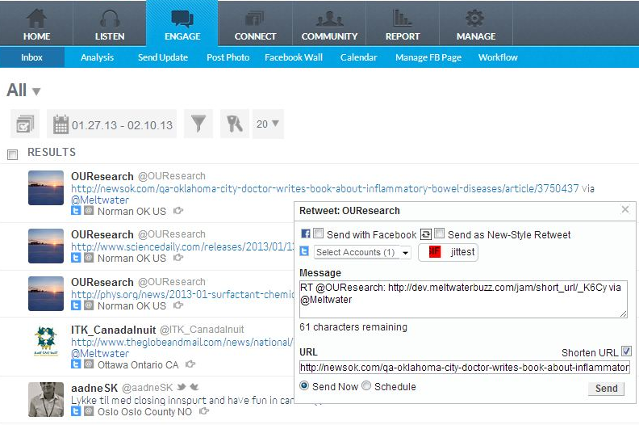Open the Manage FB Page sub-tab
Viewport: 640px width, 425px height.
428,58
